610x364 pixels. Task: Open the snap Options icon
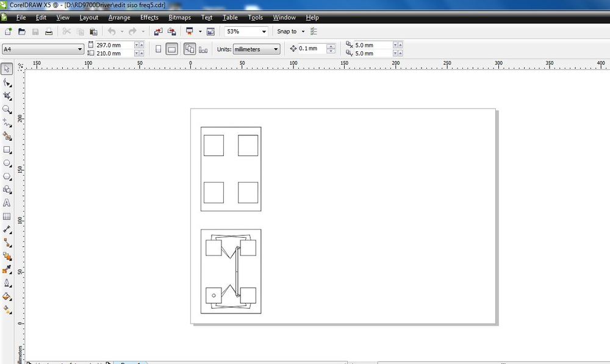click(x=314, y=32)
